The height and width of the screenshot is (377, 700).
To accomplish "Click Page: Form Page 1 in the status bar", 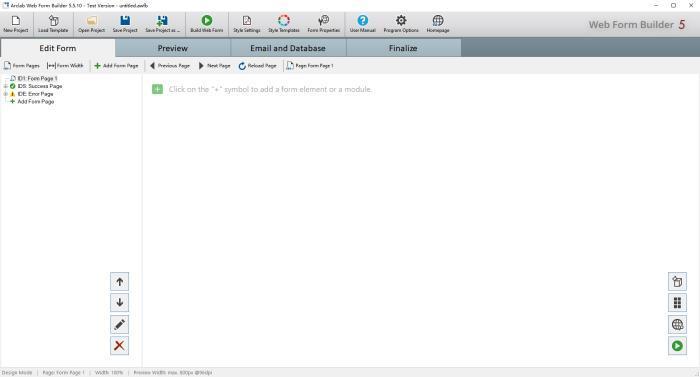I will coord(63,373).
